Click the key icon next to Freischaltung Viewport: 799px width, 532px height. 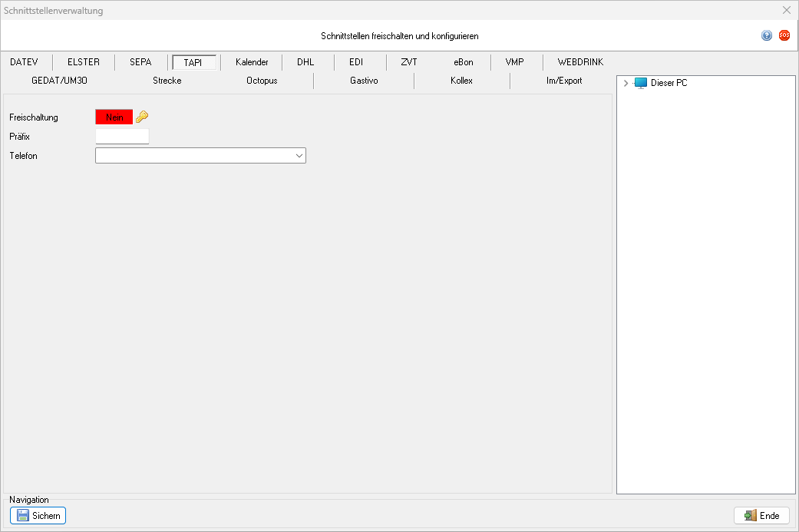(x=142, y=117)
